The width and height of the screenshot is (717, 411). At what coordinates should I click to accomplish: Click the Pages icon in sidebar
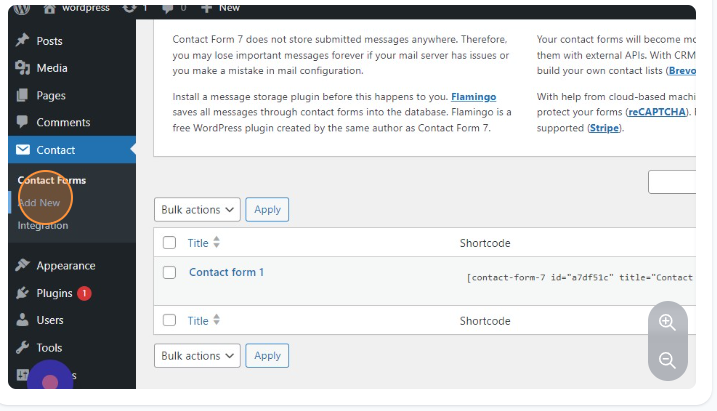[23, 95]
